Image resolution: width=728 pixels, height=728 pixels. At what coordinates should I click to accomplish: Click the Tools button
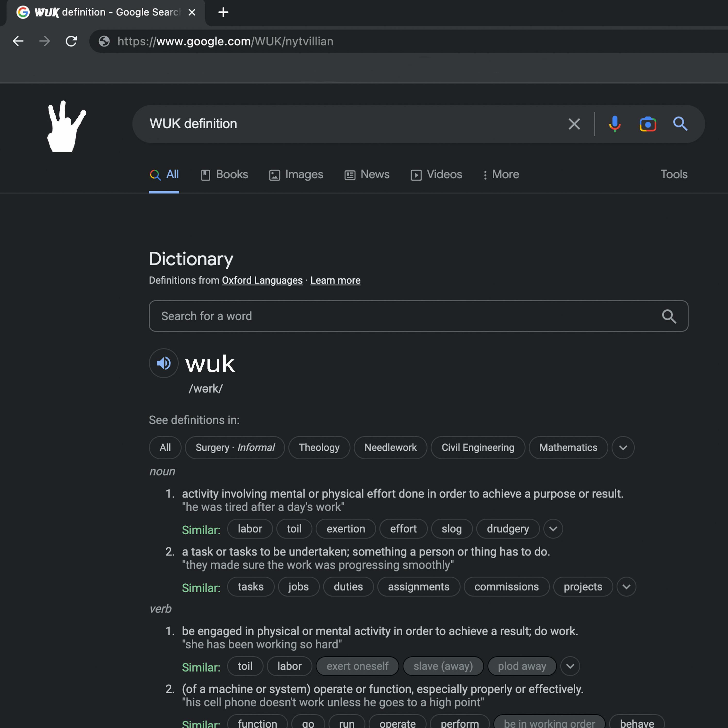[x=674, y=174]
